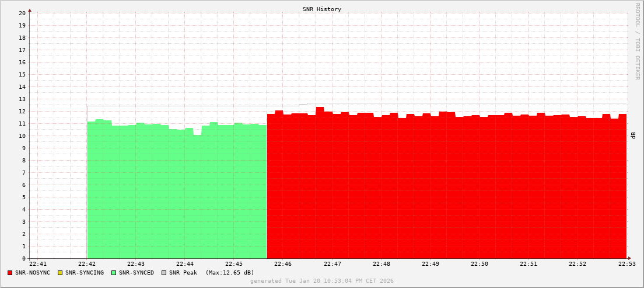Viewport: 644px width, 288px height.
Task: Click the 22:53 time axis label
Action: point(626,264)
